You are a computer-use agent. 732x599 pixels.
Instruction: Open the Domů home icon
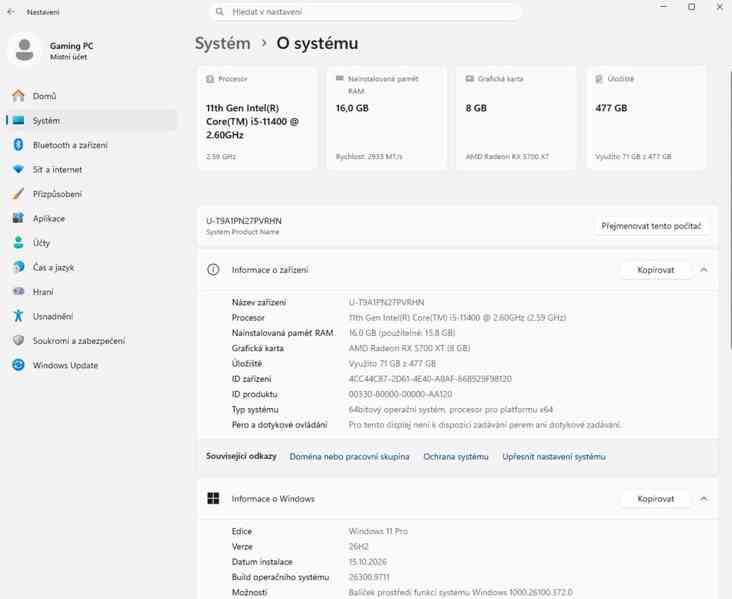(x=18, y=96)
